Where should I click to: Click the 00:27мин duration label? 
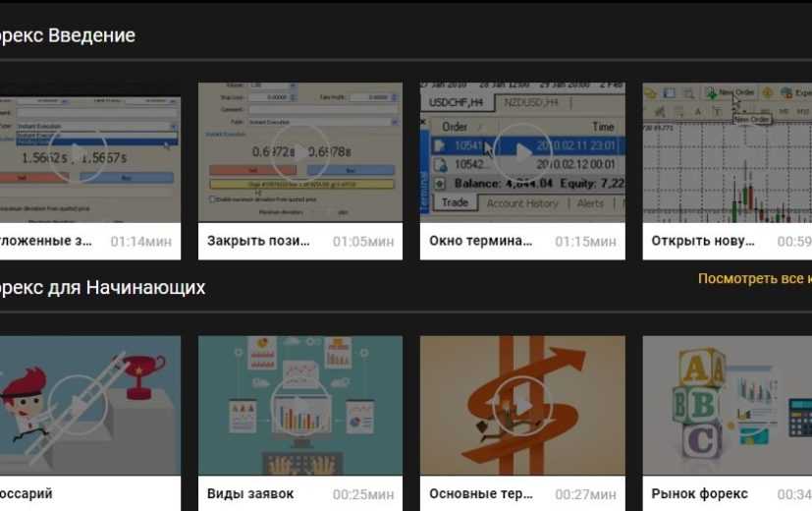point(585,494)
